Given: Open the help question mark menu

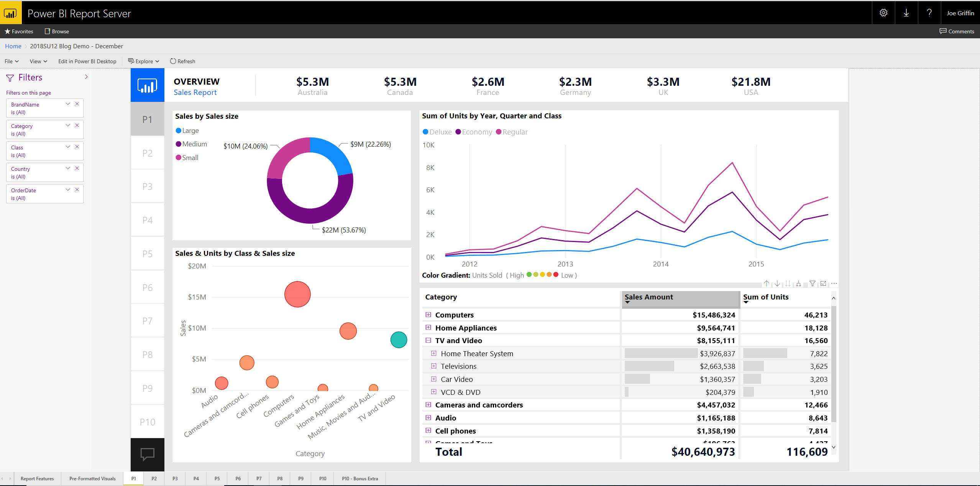Looking at the screenshot, I should tap(929, 13).
